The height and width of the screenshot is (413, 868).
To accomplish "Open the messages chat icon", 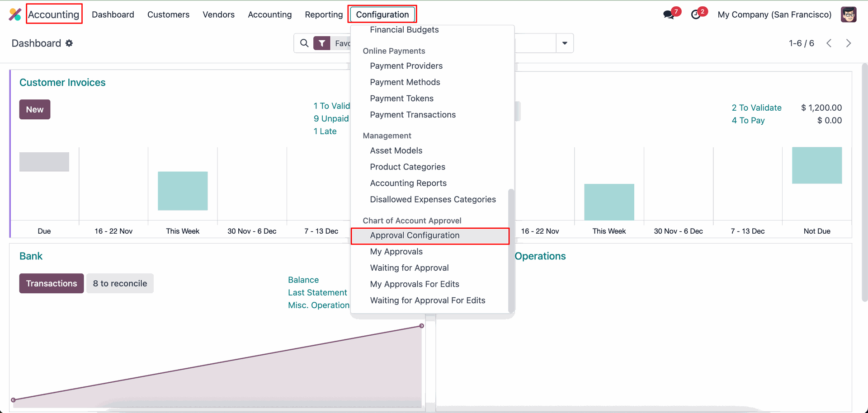I will (669, 14).
